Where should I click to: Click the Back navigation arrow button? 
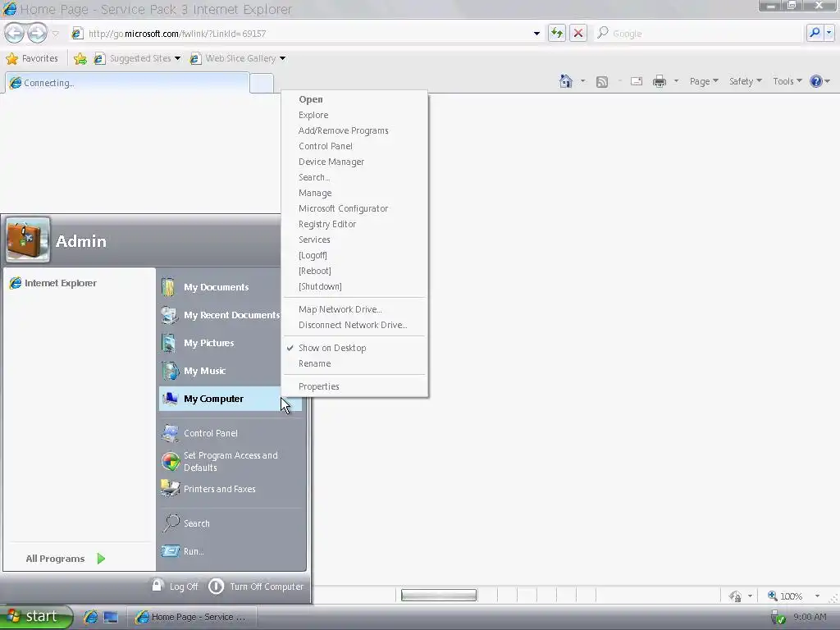[x=15, y=33]
